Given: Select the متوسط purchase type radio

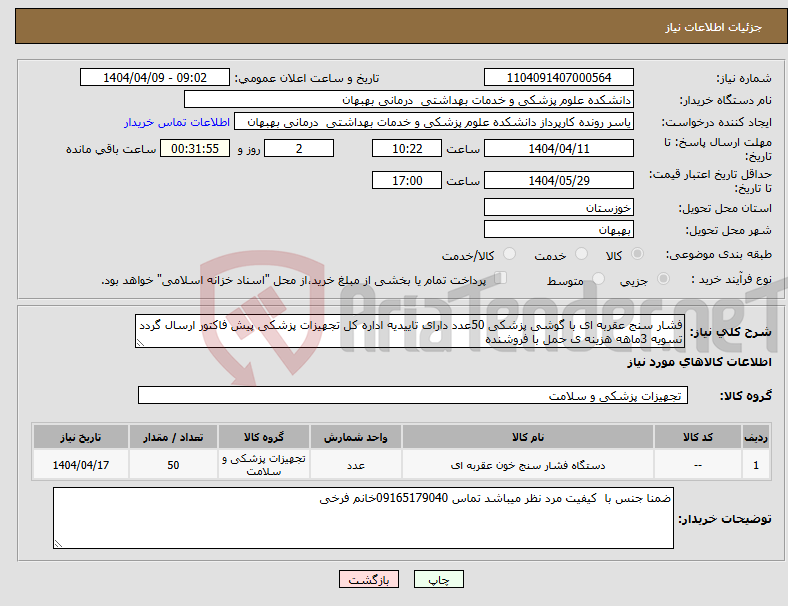Looking at the screenshot, I should [598, 279].
